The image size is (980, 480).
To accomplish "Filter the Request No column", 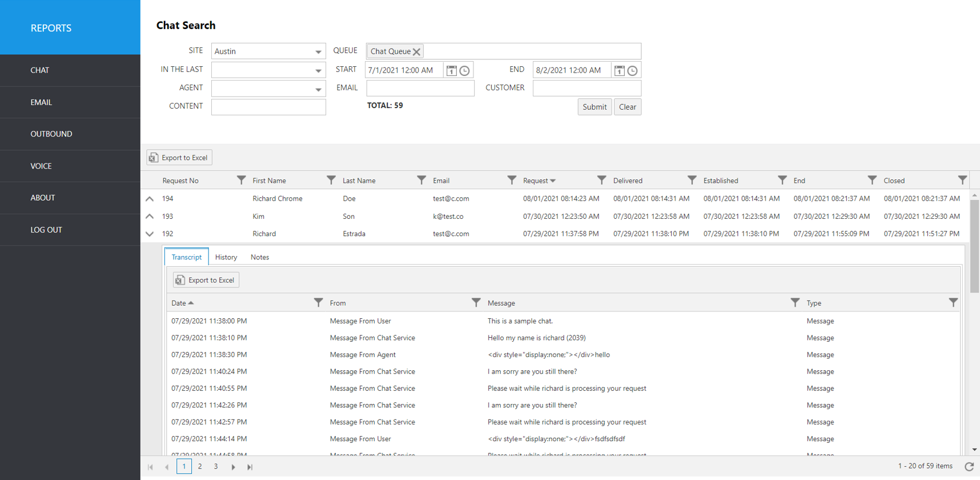I will coord(241,180).
